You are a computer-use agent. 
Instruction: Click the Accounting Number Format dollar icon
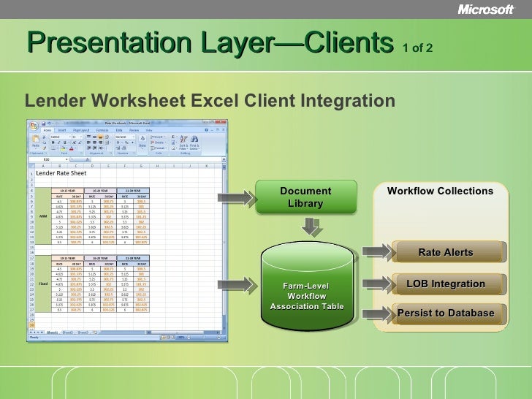[x=118, y=142]
